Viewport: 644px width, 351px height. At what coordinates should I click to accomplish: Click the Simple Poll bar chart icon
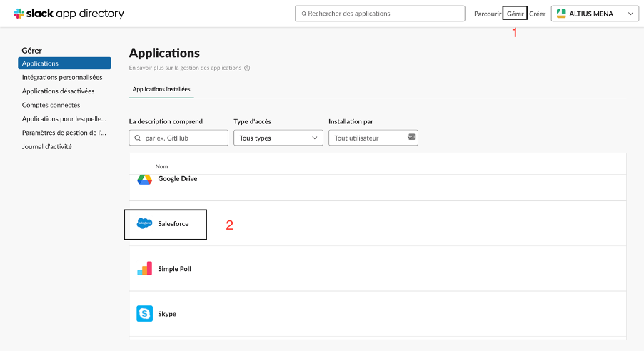click(144, 268)
